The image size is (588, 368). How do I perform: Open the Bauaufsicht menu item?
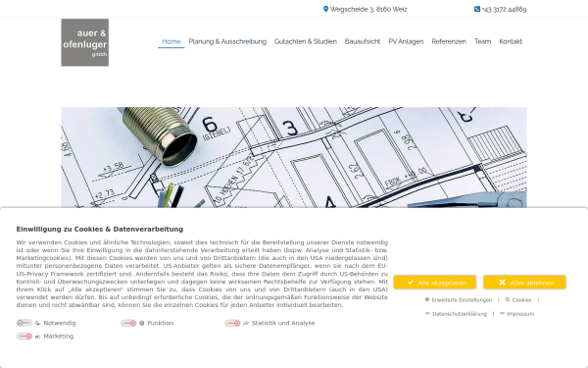click(363, 41)
